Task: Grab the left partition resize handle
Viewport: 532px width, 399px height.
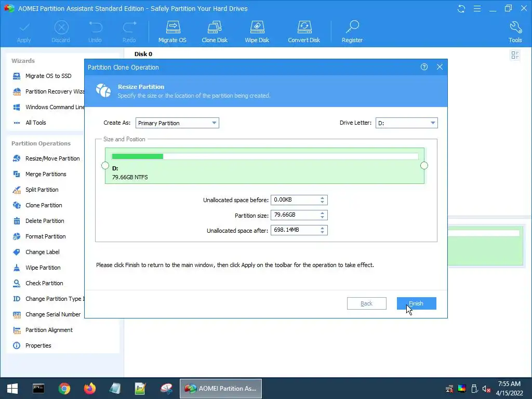Action: (105, 166)
